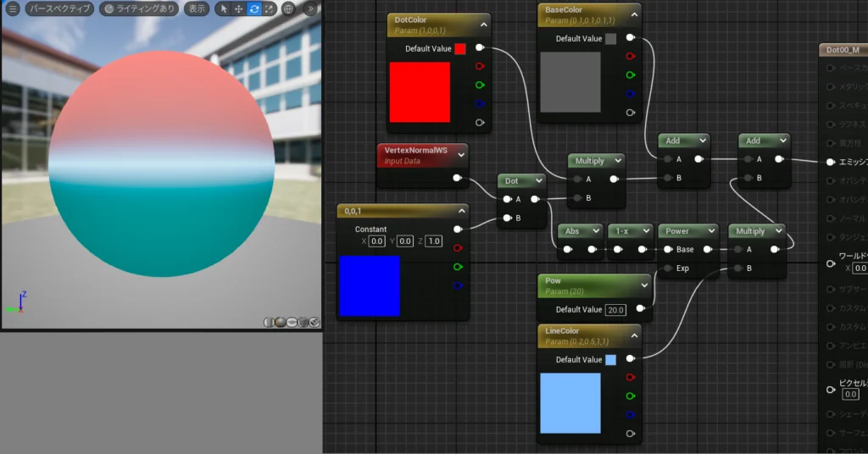
Task: Expand the Power node chevron
Action: 711,231
